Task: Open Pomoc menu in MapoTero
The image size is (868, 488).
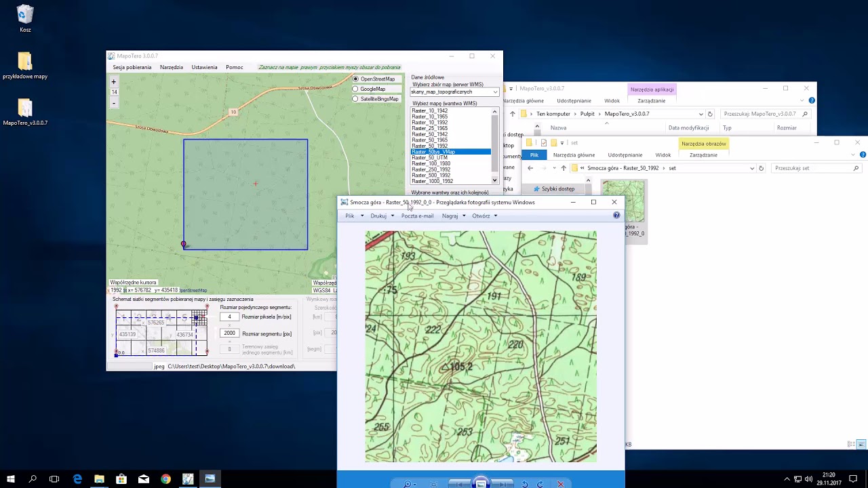Action: [235, 67]
